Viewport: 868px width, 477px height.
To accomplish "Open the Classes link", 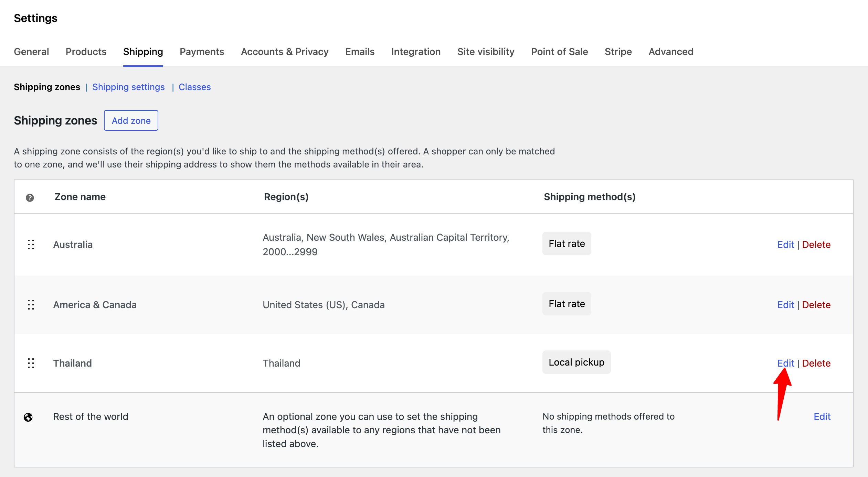I will [194, 87].
